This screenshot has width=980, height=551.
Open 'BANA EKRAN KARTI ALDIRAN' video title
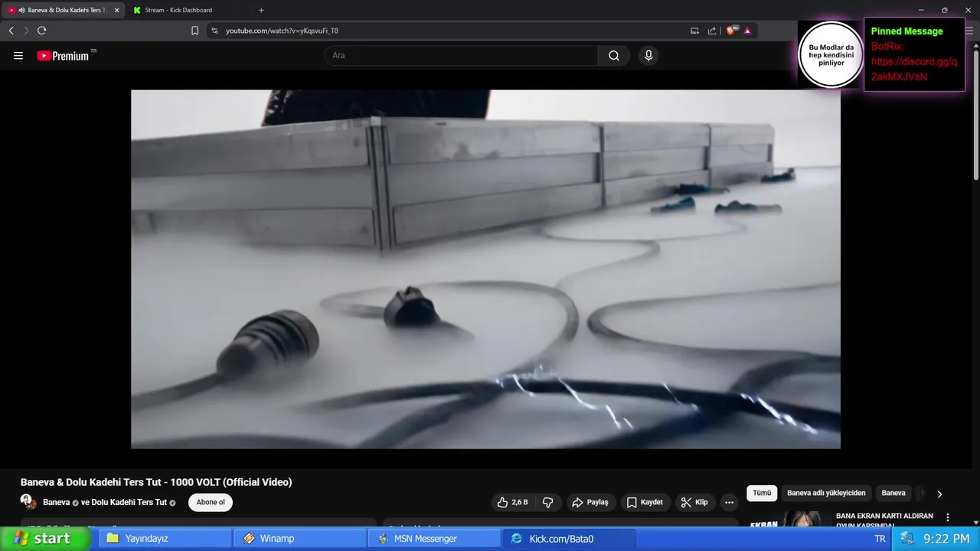click(884, 520)
